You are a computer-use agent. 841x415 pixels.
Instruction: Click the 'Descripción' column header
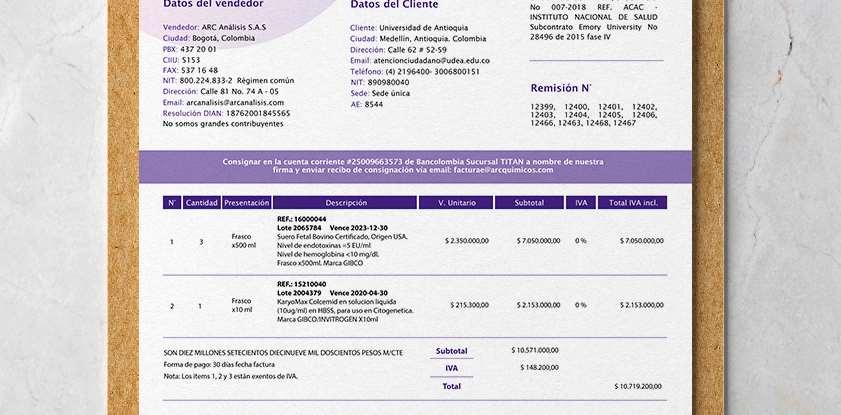[x=345, y=203]
